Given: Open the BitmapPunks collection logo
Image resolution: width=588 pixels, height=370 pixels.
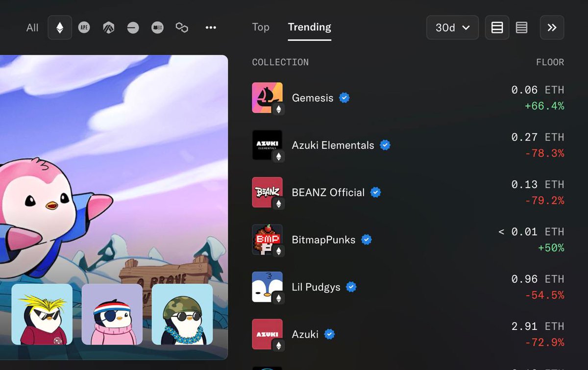Looking at the screenshot, I should 267,240.
